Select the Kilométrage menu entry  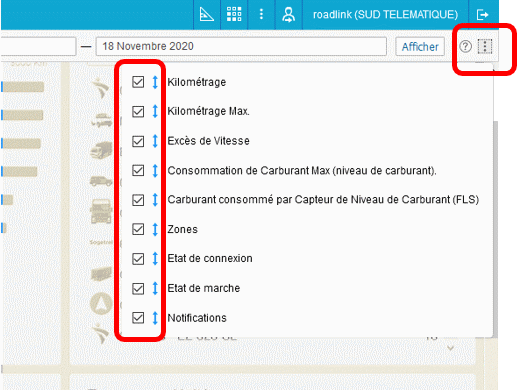[197, 82]
